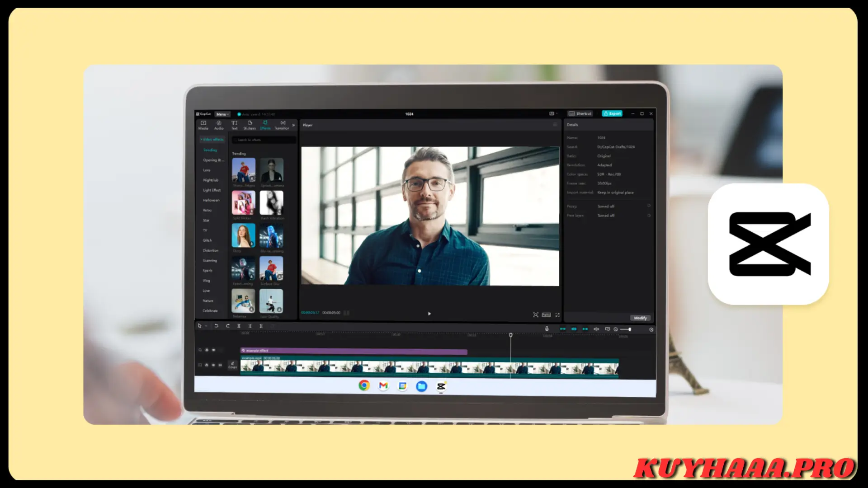The width and height of the screenshot is (868, 488).
Task: Open the Audio tab
Action: coord(219,125)
